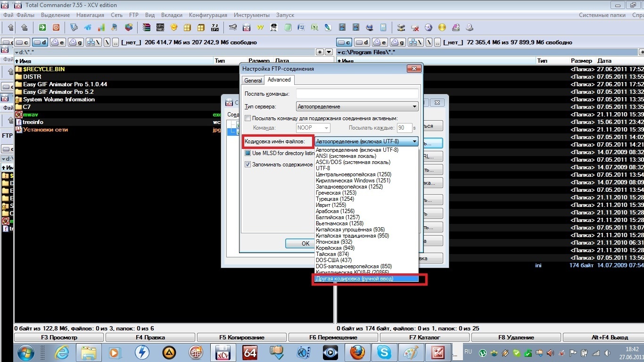Image resolution: width=644 pixels, height=362 pixels.
Task: Open Windows Explorer folder taskbar icon
Action: click(88, 353)
